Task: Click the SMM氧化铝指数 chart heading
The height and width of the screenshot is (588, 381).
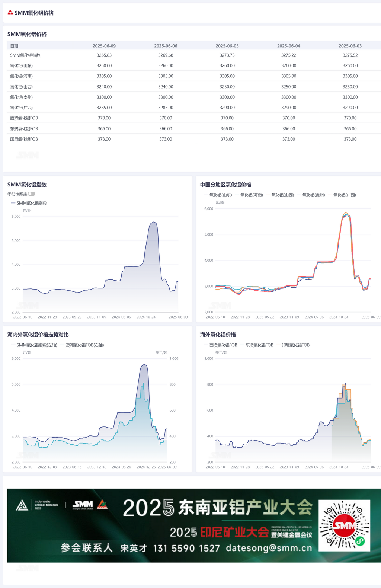Action: click(27, 185)
